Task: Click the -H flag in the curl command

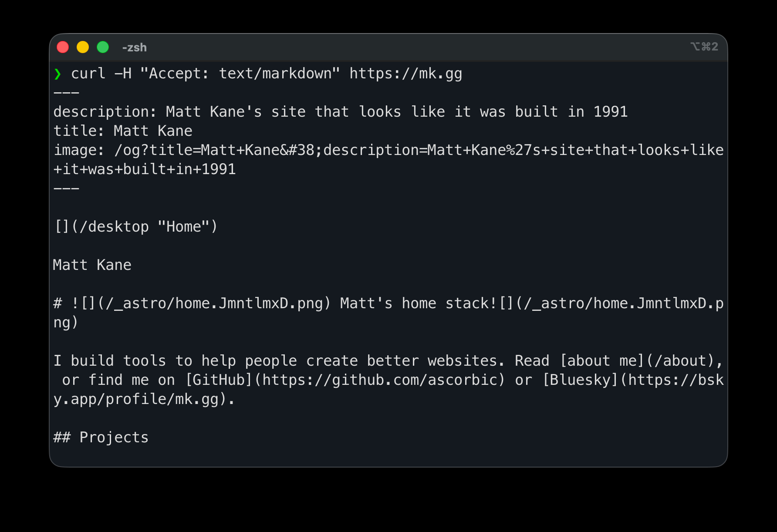Action: point(123,74)
